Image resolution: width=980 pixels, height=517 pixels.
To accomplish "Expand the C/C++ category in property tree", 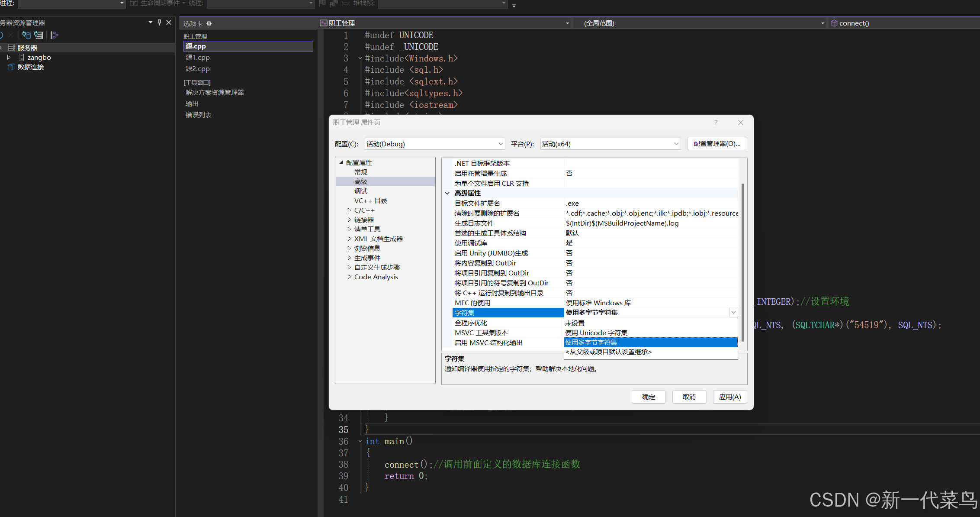I will click(350, 210).
